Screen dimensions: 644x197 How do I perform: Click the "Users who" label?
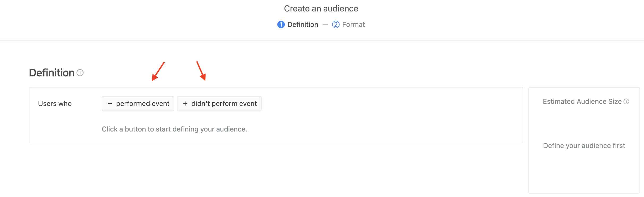click(x=55, y=104)
